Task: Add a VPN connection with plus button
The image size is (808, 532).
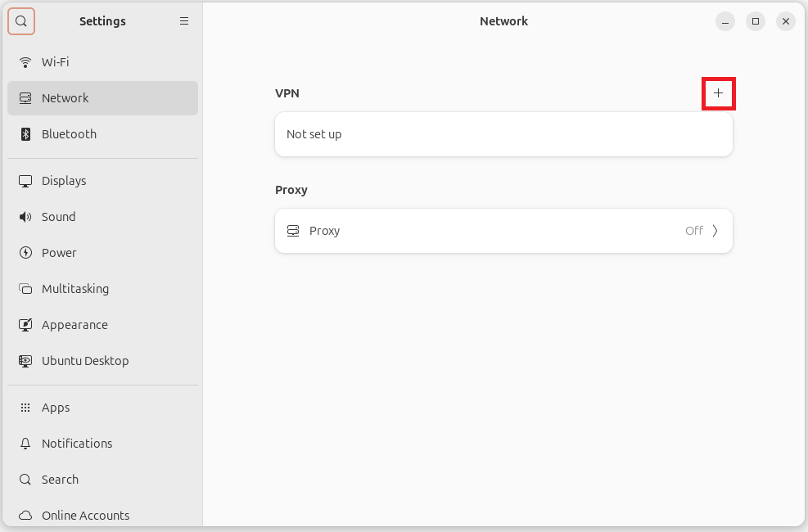Action: click(x=718, y=93)
